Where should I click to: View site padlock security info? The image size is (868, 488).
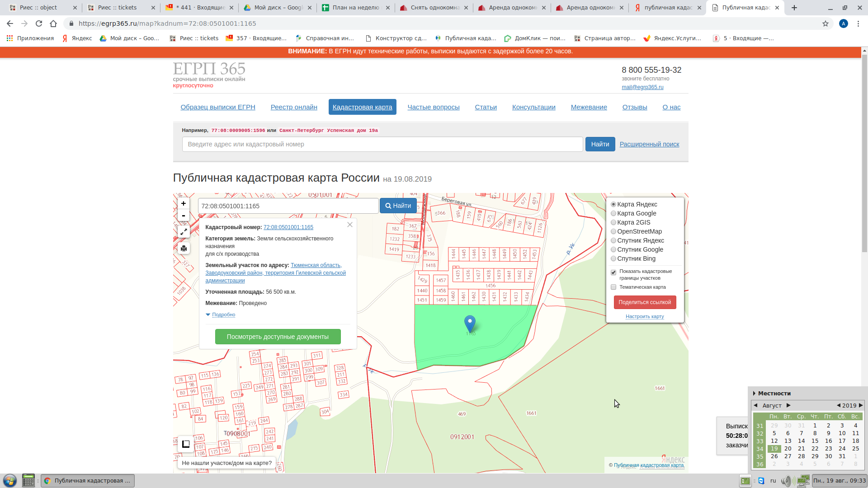pos(71,23)
